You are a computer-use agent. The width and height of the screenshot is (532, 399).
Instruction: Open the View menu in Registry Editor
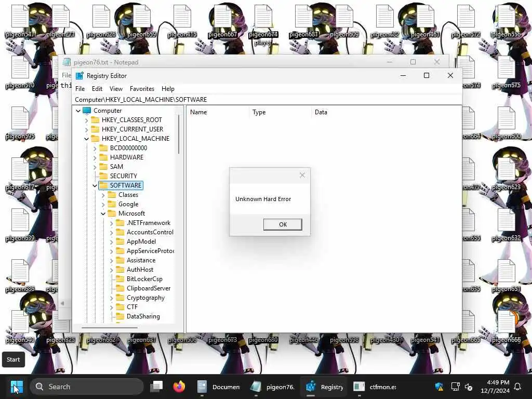tap(116, 88)
